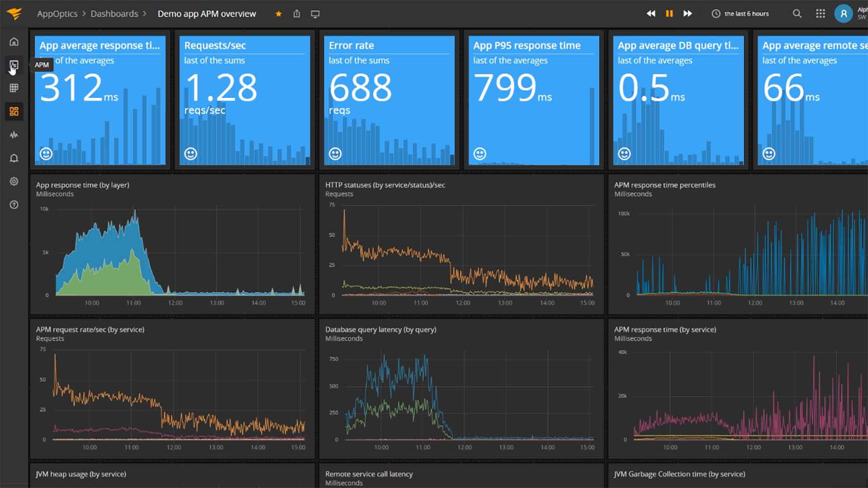Click the APM sidebar icon

(15, 64)
